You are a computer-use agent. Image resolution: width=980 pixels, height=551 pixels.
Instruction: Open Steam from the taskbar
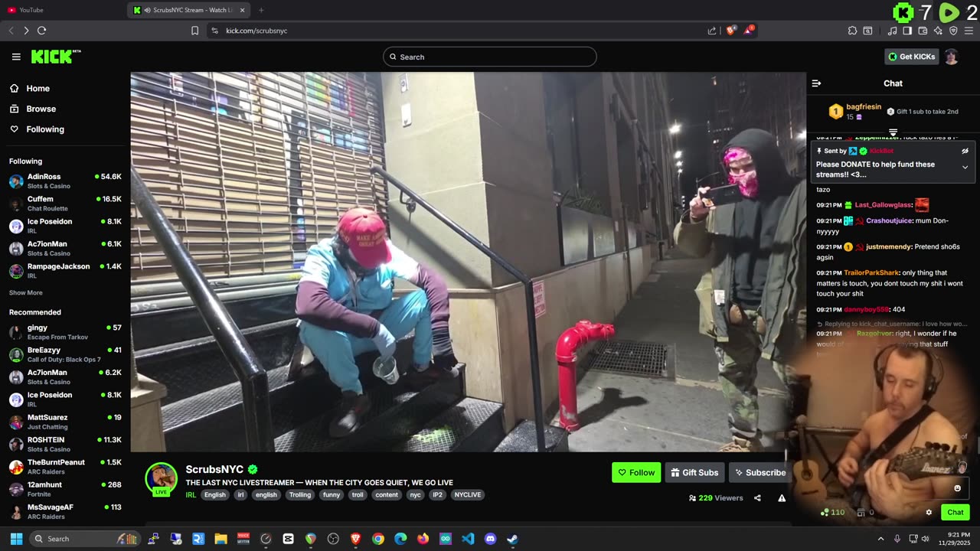pyautogui.click(x=513, y=539)
